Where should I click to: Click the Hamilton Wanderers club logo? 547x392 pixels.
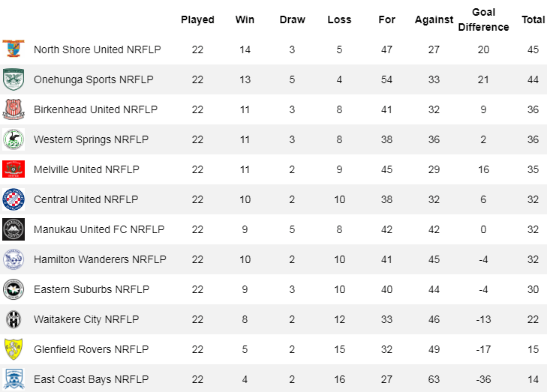(14, 259)
